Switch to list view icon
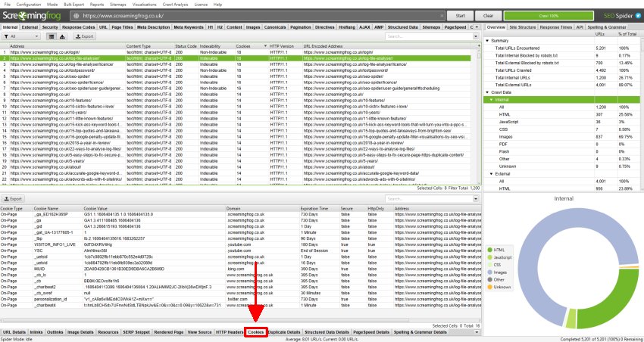This screenshot has width=644, height=342. (x=52, y=36)
